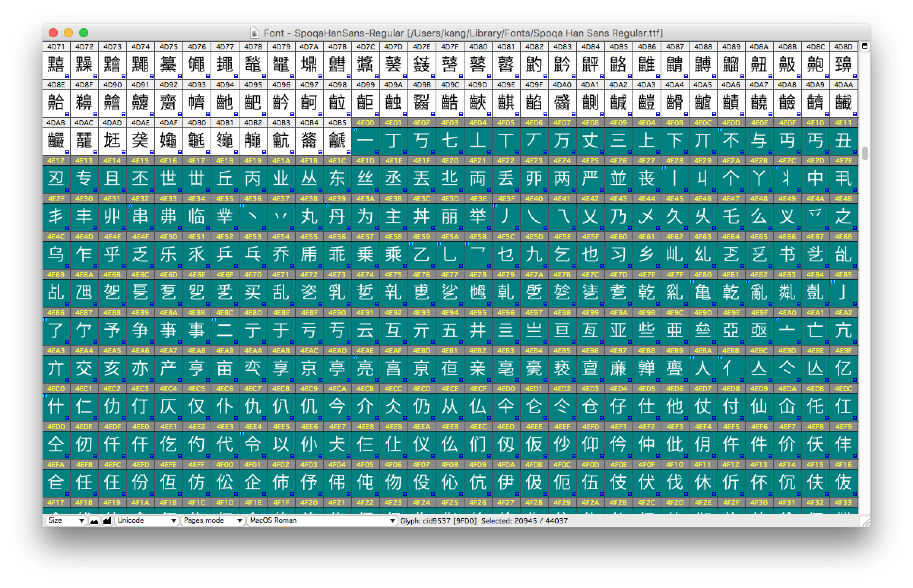Click the vertical scrollbar thumb
This screenshot has height=588, width=913.
[x=865, y=153]
